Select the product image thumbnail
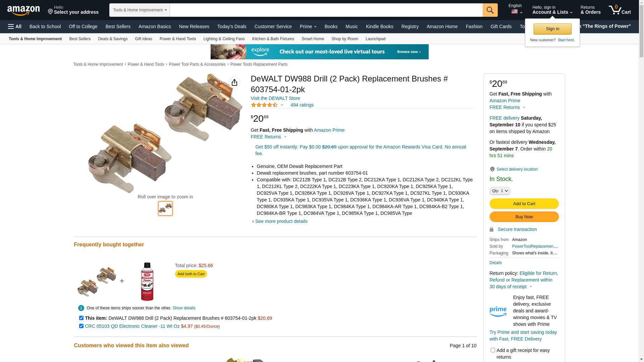The height and width of the screenshot is (362, 644). (165, 208)
